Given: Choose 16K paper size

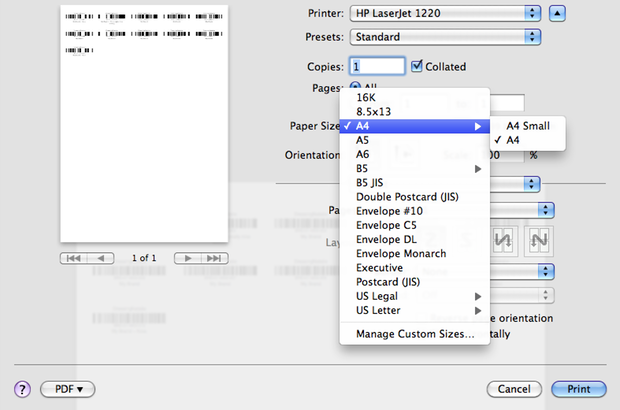Looking at the screenshot, I should click(x=414, y=97).
